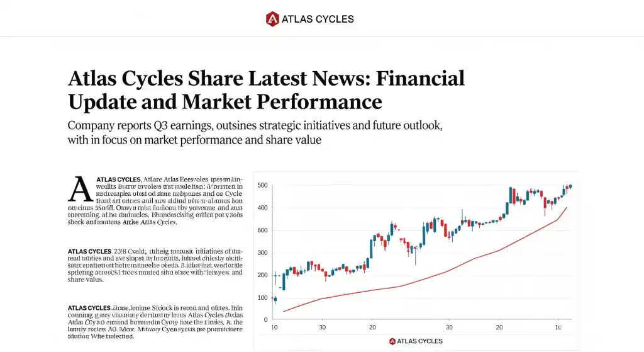The height and width of the screenshot is (352, 644).
Task: Click the small red logo below the chart
Action: click(x=393, y=341)
